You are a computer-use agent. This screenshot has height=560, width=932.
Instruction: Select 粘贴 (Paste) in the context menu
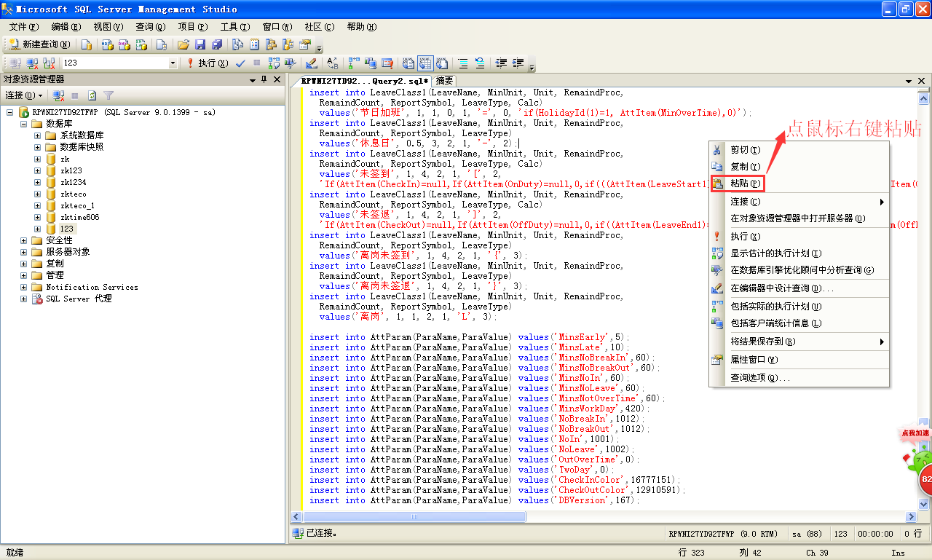744,184
